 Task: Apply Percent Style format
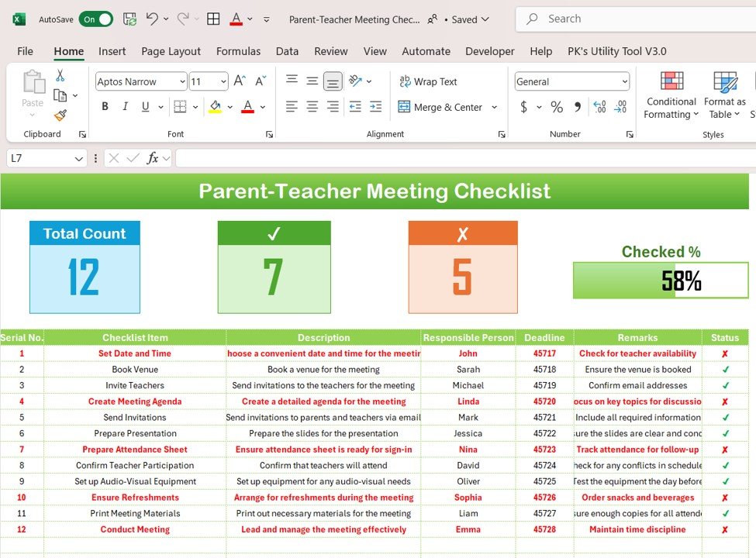[x=557, y=107]
